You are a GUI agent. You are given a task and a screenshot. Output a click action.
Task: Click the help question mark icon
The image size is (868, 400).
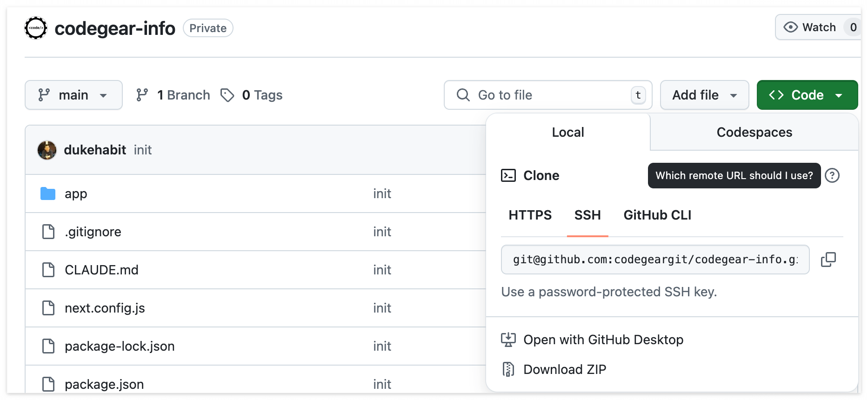[x=832, y=175]
